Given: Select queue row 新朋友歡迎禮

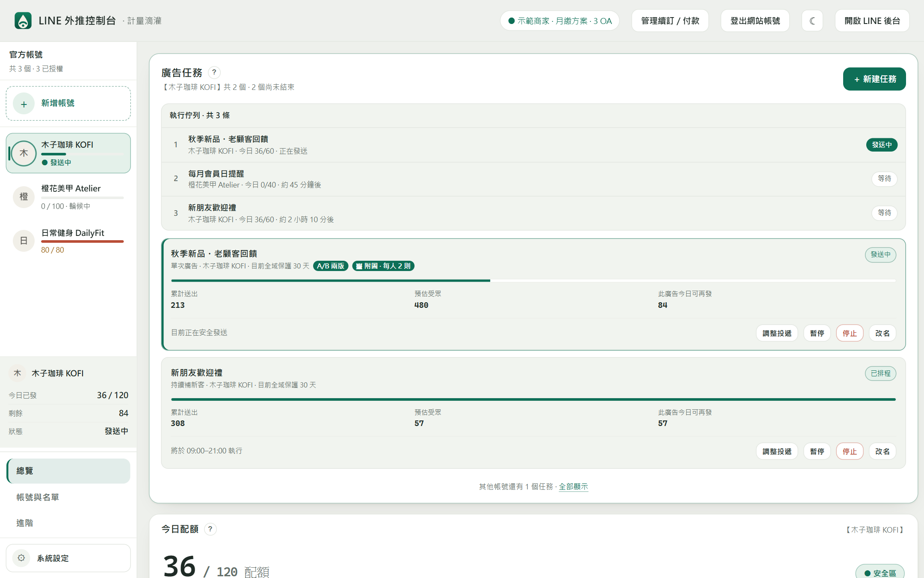Looking at the screenshot, I should (x=533, y=213).
